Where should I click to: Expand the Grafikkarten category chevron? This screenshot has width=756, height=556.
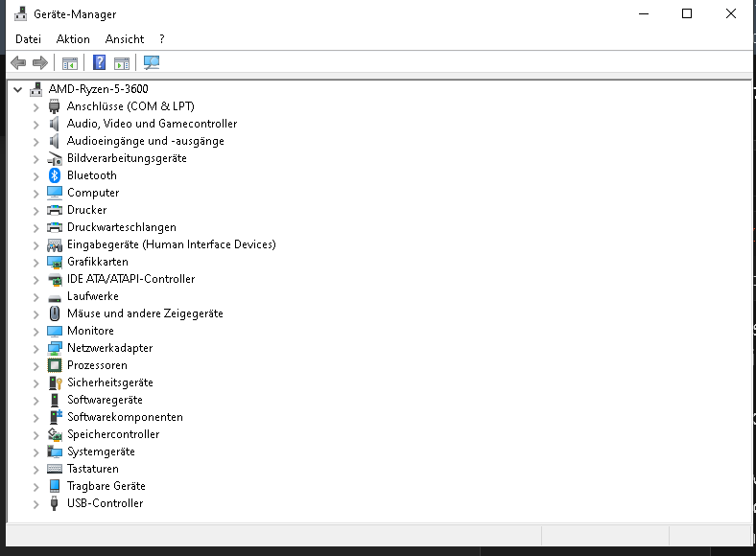point(36,263)
